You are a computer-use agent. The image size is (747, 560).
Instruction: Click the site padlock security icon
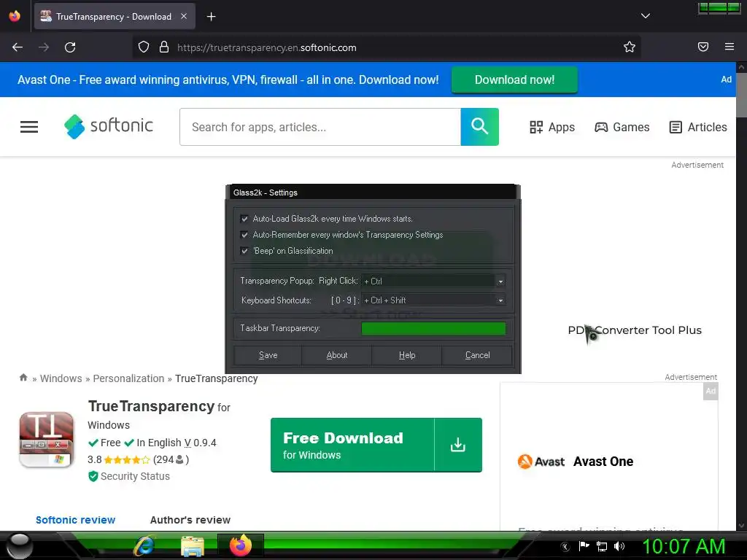[x=164, y=47]
